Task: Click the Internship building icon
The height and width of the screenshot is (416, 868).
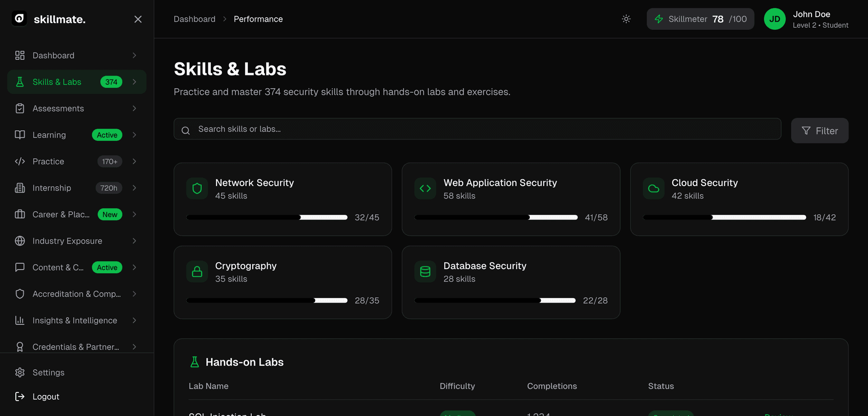Action: point(20,188)
